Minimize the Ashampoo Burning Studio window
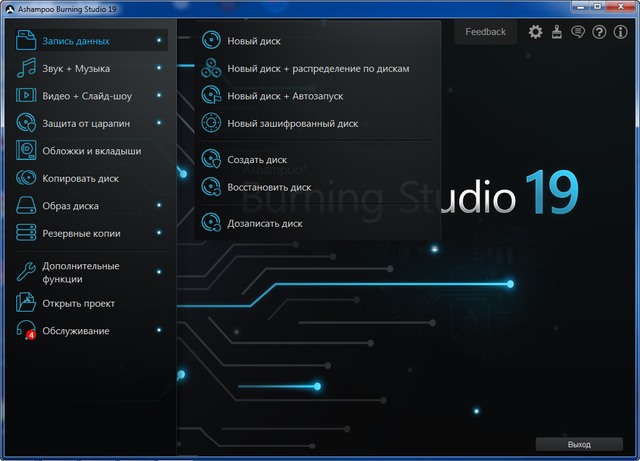 pos(580,7)
